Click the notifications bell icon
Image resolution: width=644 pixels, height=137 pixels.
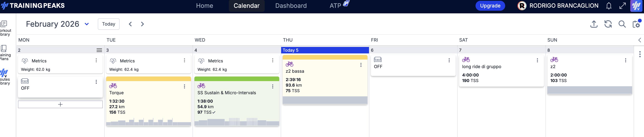(x=609, y=6)
